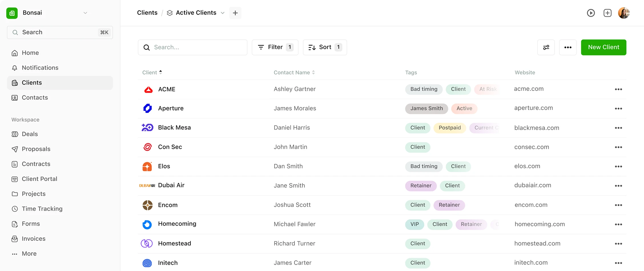The height and width of the screenshot is (271, 644).
Task: Click the play timer icon in header
Action: 591,13
